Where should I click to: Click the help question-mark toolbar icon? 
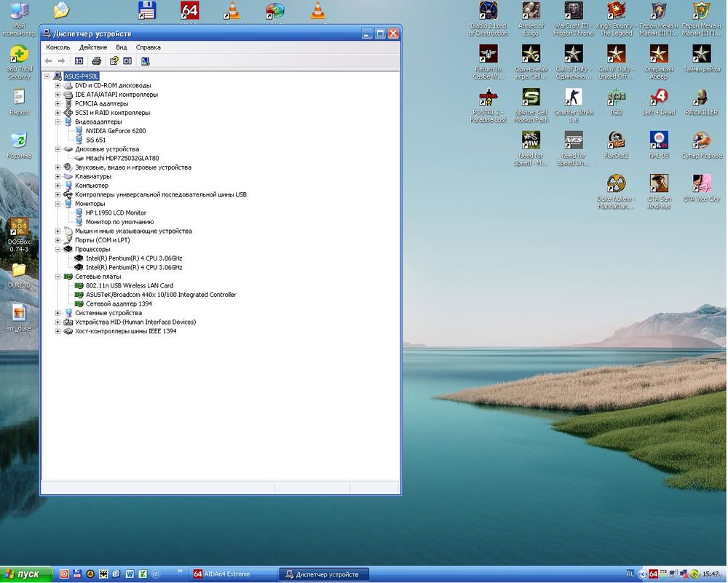pyautogui.click(x=114, y=61)
